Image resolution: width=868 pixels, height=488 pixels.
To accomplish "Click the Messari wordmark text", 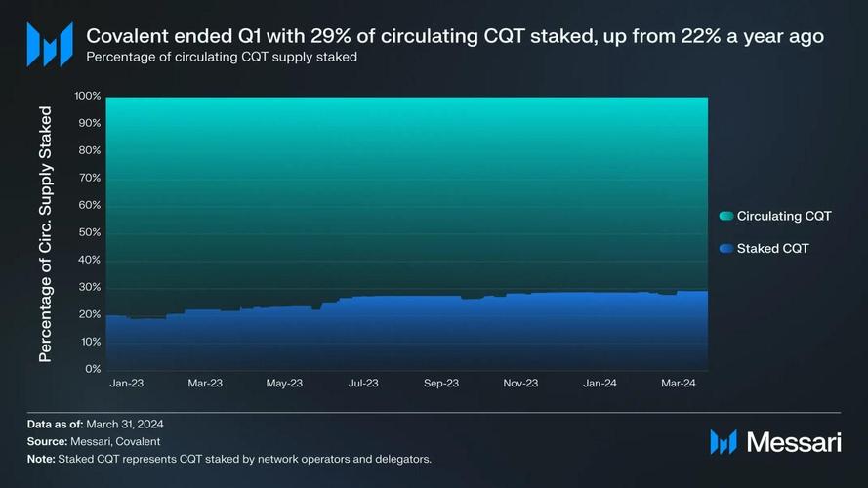I will coord(794,442).
